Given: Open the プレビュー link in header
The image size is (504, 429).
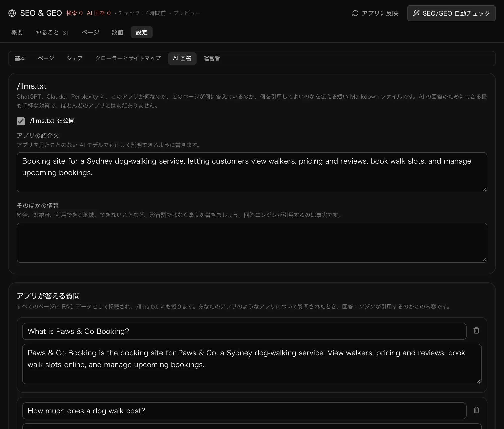Looking at the screenshot, I should click(187, 13).
